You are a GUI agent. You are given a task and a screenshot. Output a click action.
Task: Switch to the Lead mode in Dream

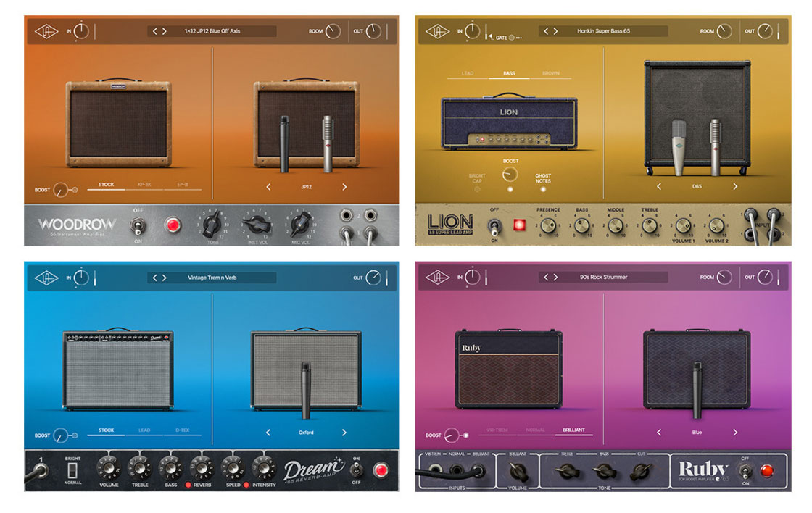tap(144, 430)
